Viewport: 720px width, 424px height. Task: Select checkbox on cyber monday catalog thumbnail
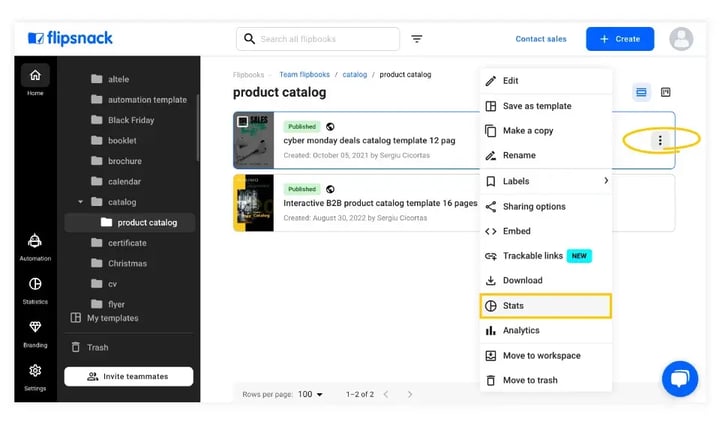[x=242, y=121]
